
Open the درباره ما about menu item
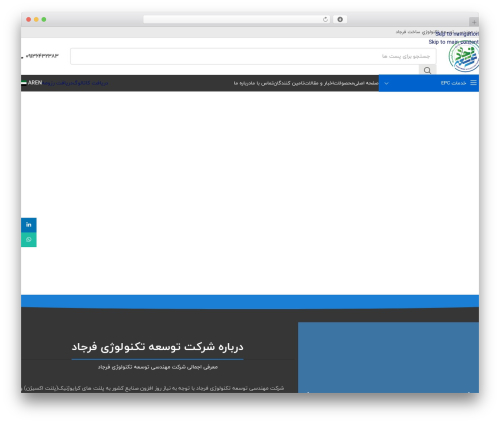[x=242, y=83]
